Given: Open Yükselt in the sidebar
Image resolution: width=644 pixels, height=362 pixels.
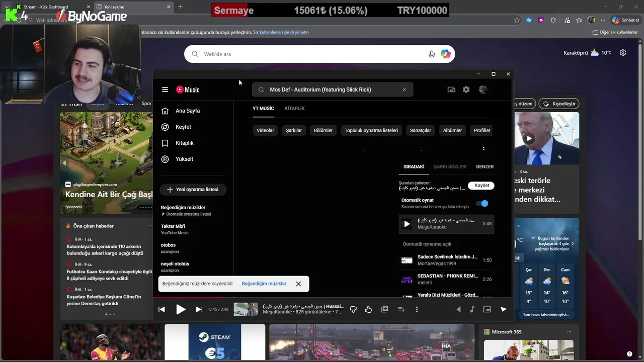Looking at the screenshot, I should coord(193,159).
